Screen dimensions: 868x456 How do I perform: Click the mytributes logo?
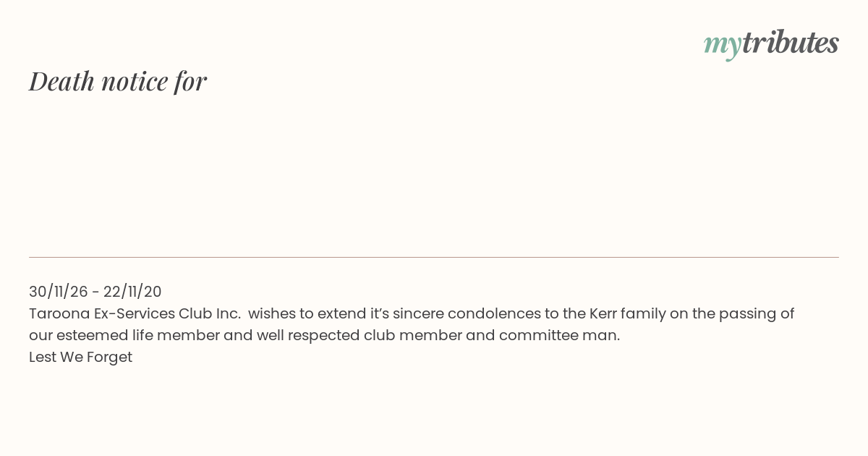(771, 44)
